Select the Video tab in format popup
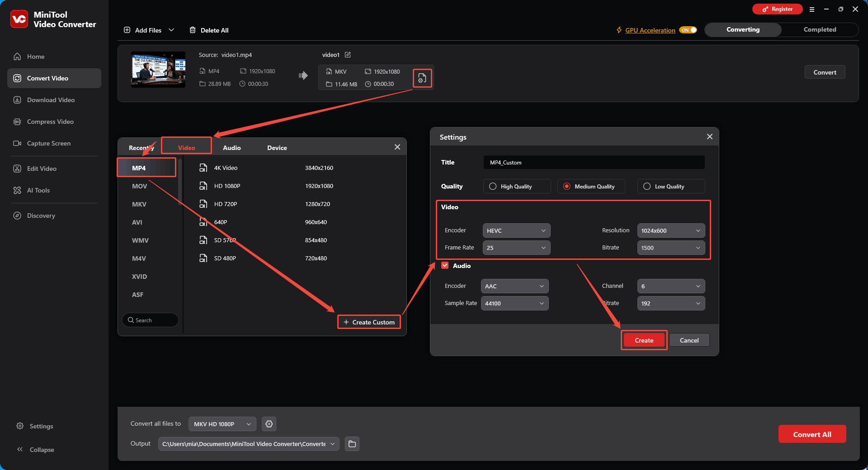This screenshot has height=470, width=868. point(187,148)
